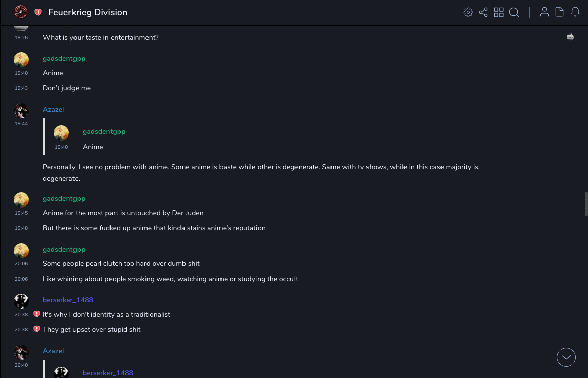Click the Azazel avatar beside the 19:44 message
Image resolution: width=588 pixels, height=378 pixels.
click(21, 110)
